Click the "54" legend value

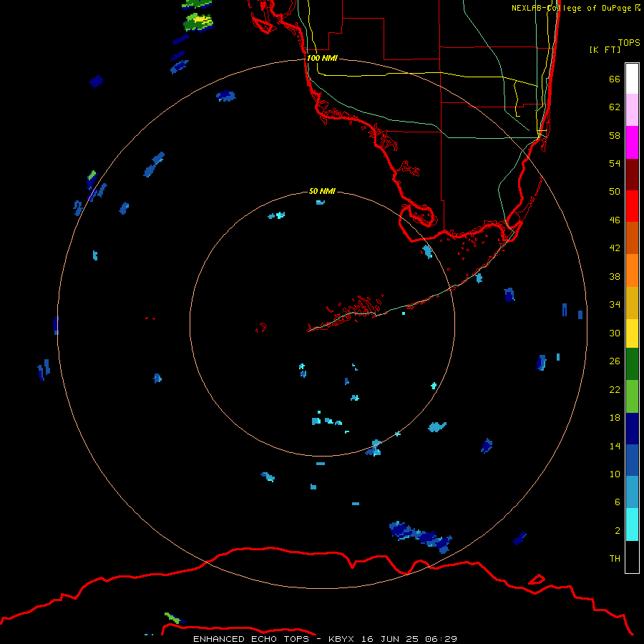click(x=615, y=163)
